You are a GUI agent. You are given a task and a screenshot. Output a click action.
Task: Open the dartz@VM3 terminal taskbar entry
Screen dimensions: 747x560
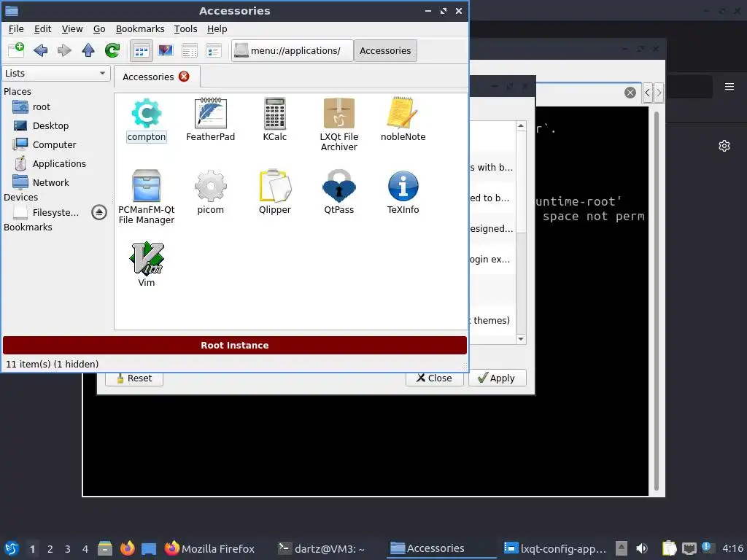(x=322, y=548)
